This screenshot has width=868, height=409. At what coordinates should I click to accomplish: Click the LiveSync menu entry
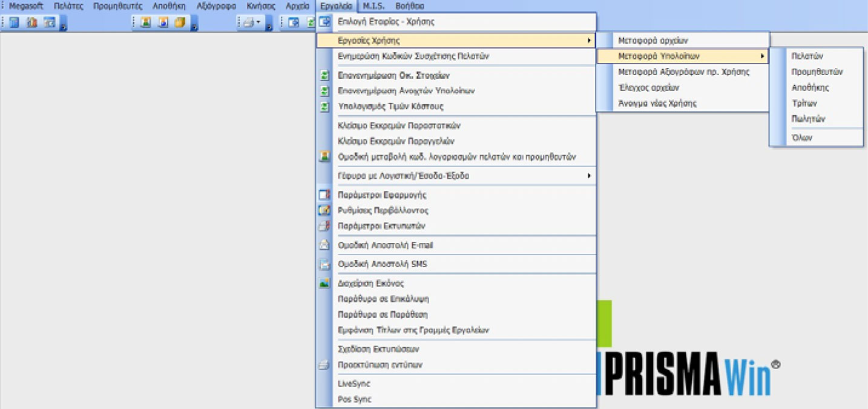[x=353, y=384]
